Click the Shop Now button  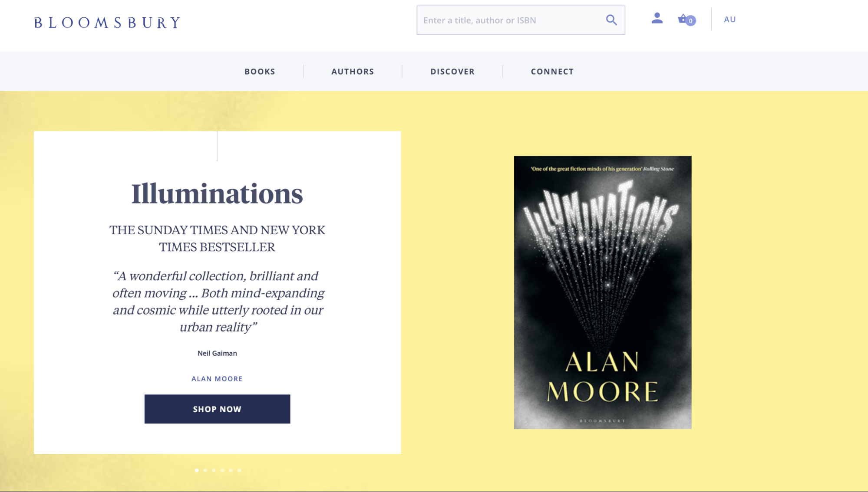217,409
